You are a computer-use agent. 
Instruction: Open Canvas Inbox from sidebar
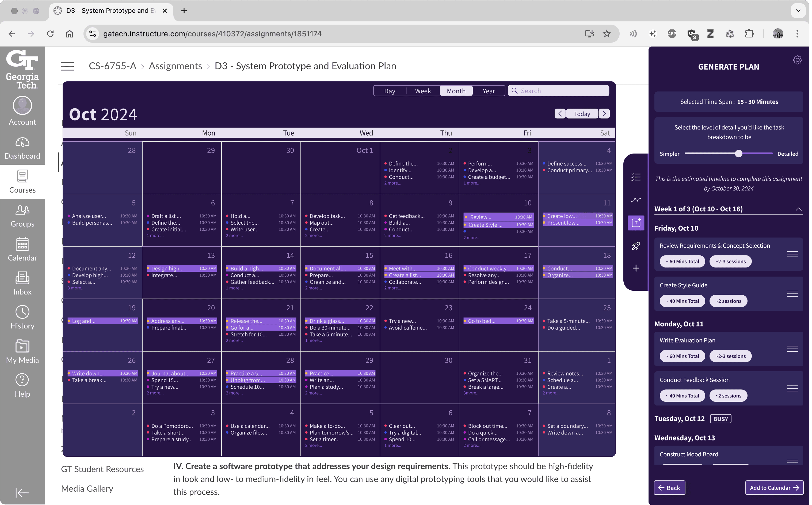(x=22, y=283)
